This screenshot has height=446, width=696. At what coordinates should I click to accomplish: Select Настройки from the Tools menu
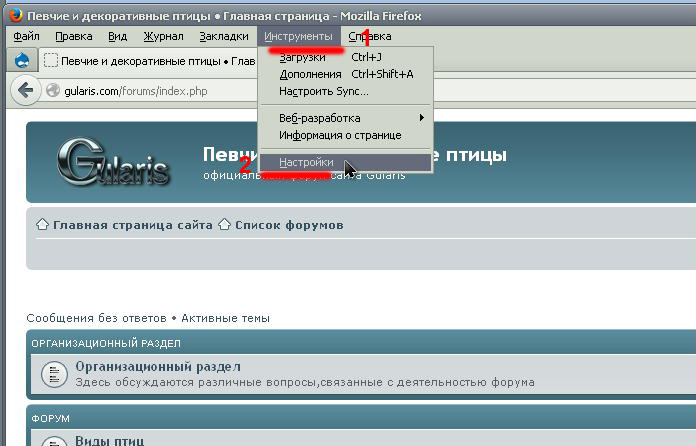[306, 162]
